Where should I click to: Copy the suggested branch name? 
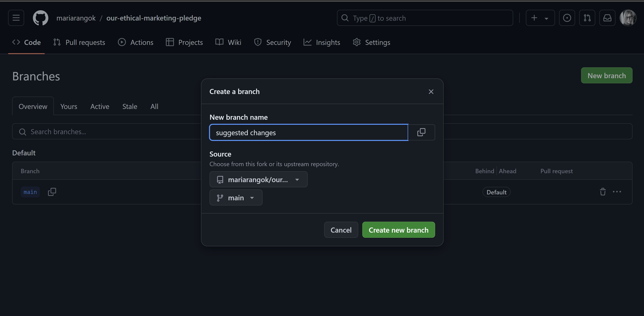coord(421,132)
